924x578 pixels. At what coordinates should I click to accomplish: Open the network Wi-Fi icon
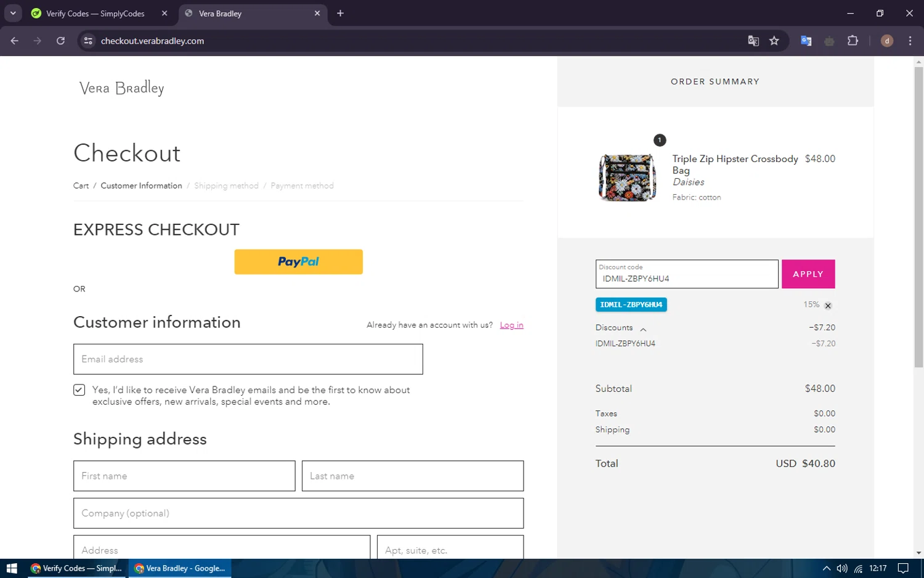click(x=858, y=568)
